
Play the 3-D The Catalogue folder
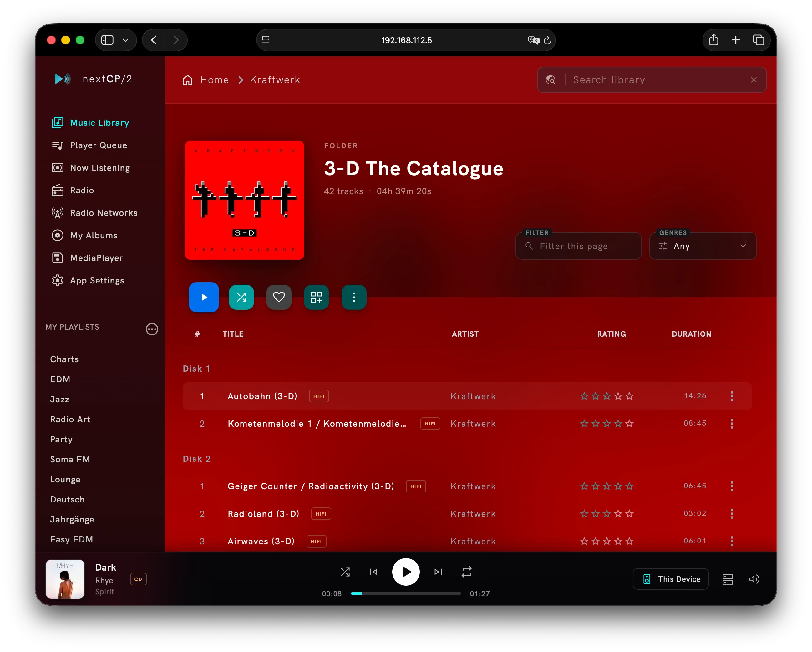coord(204,297)
